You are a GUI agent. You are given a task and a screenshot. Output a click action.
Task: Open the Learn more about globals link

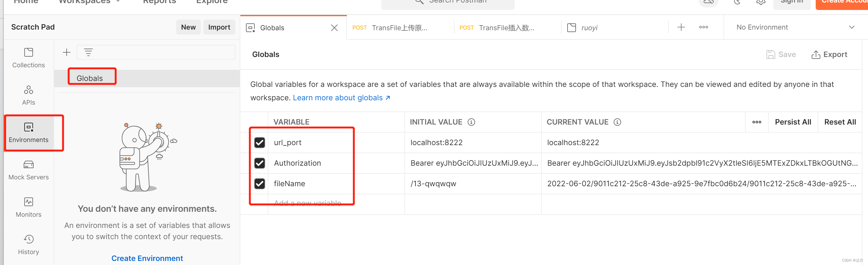[341, 98]
